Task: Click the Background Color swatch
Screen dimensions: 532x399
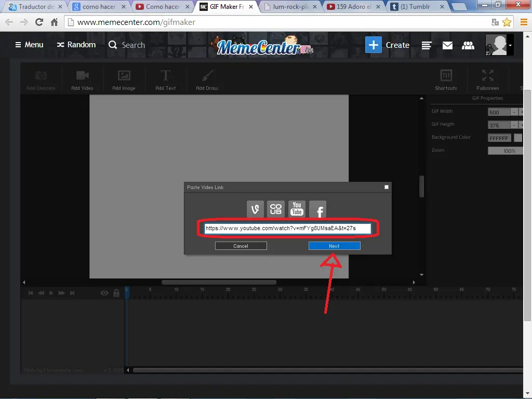Action: [518, 138]
